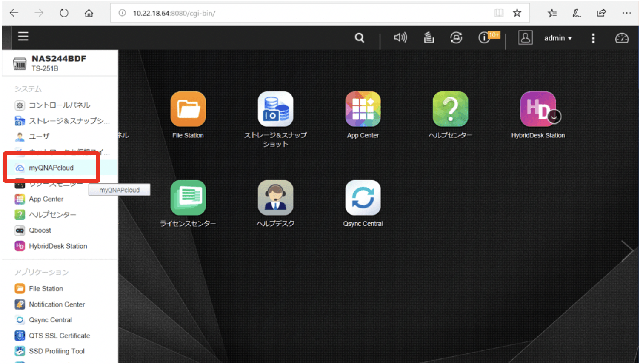This screenshot has height=364, width=640.
Task: Go to next desktop page arrow
Action: click(x=628, y=250)
